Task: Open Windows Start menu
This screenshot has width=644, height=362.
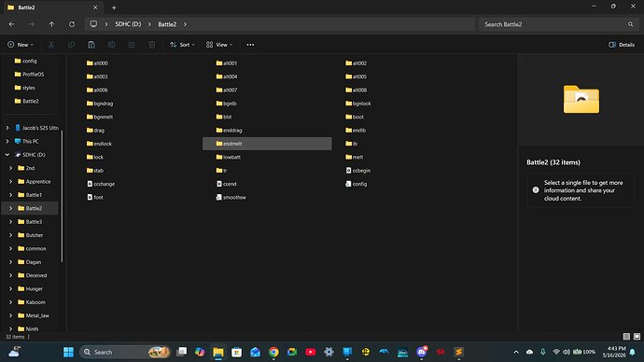Action: click(x=68, y=352)
